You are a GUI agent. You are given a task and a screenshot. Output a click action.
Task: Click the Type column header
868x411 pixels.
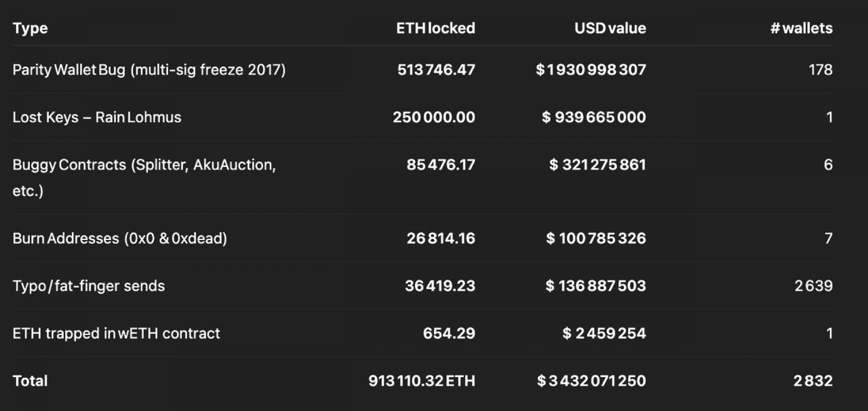click(x=30, y=28)
